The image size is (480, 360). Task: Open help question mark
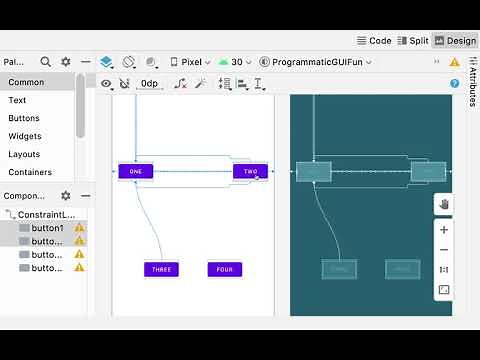454,83
